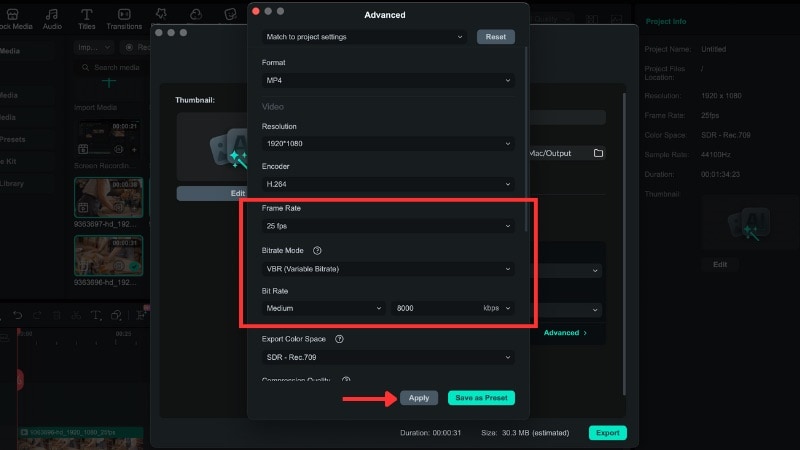Image resolution: width=800 pixels, height=450 pixels.
Task: Click the Text tool icon in timeline toolbar
Action: 96,316
